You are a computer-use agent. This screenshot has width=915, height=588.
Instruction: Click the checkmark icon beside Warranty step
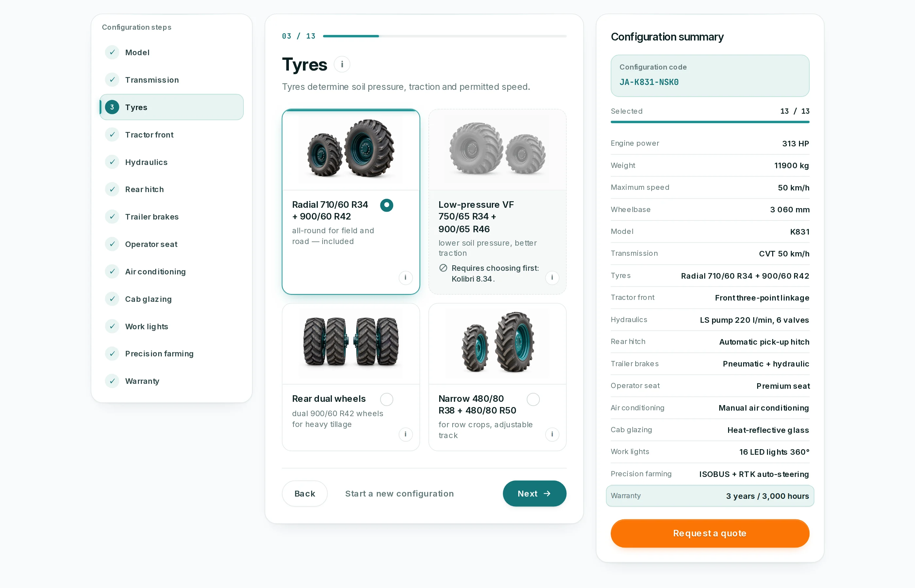(x=112, y=381)
